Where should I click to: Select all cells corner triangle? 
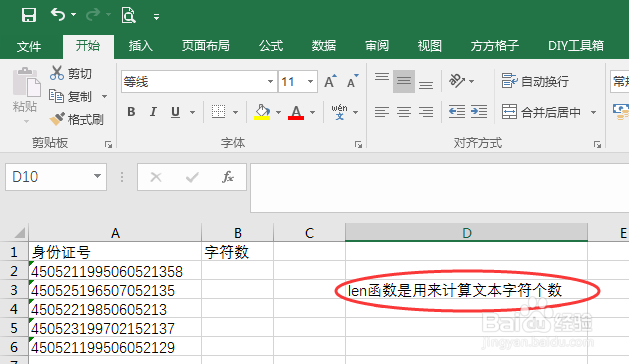pyautogui.click(x=19, y=232)
